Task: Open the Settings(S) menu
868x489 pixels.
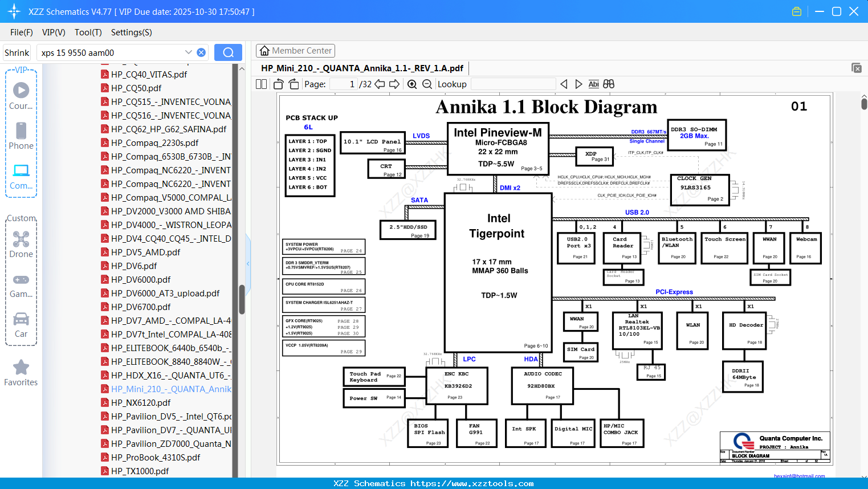Action: point(132,32)
